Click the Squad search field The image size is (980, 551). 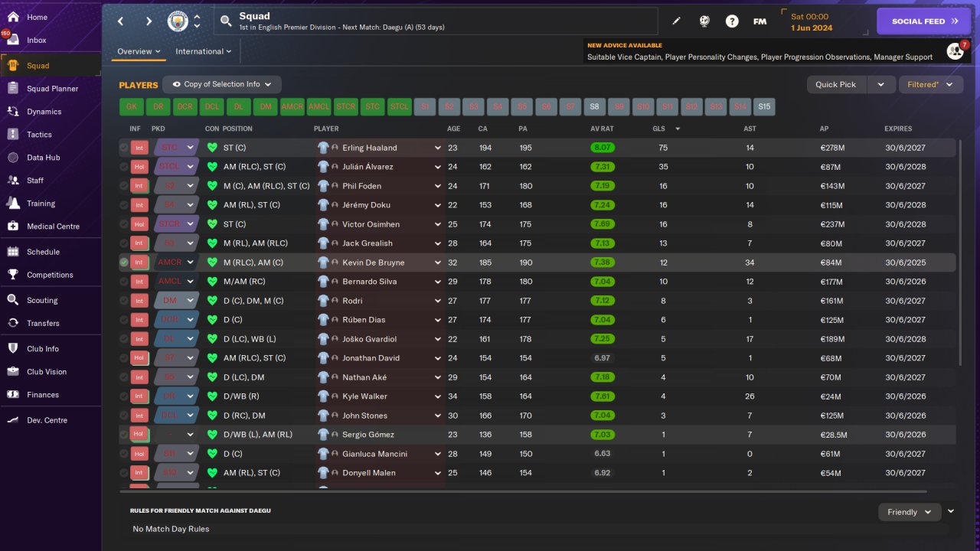[x=436, y=21]
